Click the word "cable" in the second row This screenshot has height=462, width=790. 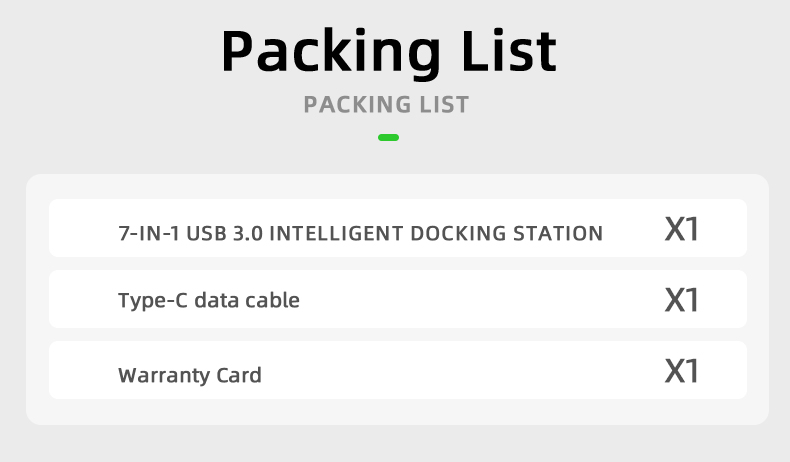(x=272, y=299)
